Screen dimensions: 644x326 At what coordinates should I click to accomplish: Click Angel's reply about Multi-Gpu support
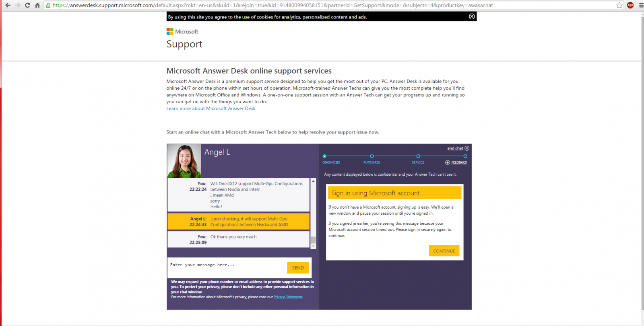tap(249, 222)
